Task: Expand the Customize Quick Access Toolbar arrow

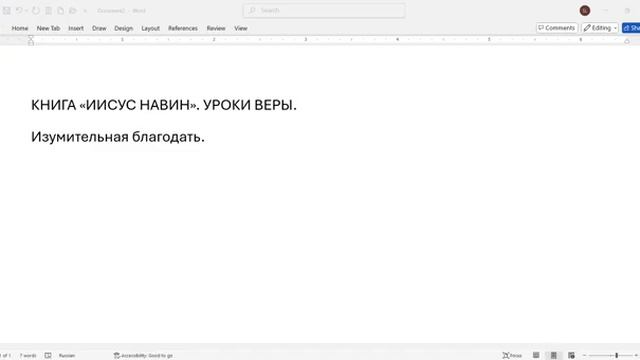Action: (85, 11)
